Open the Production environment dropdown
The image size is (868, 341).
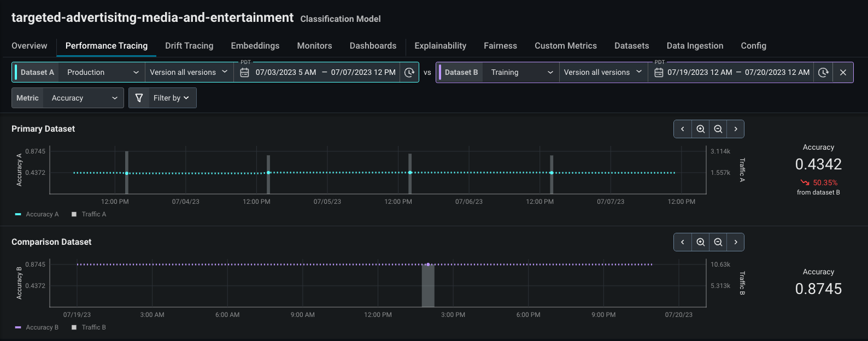pos(102,72)
